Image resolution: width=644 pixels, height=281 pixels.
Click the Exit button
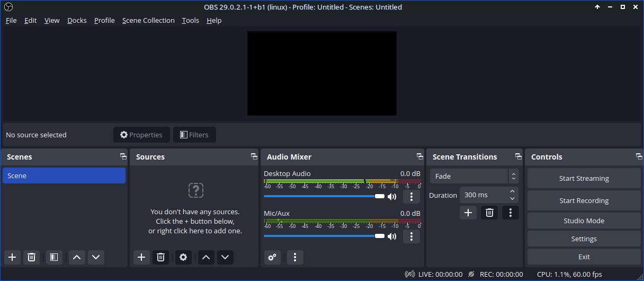[x=584, y=257]
